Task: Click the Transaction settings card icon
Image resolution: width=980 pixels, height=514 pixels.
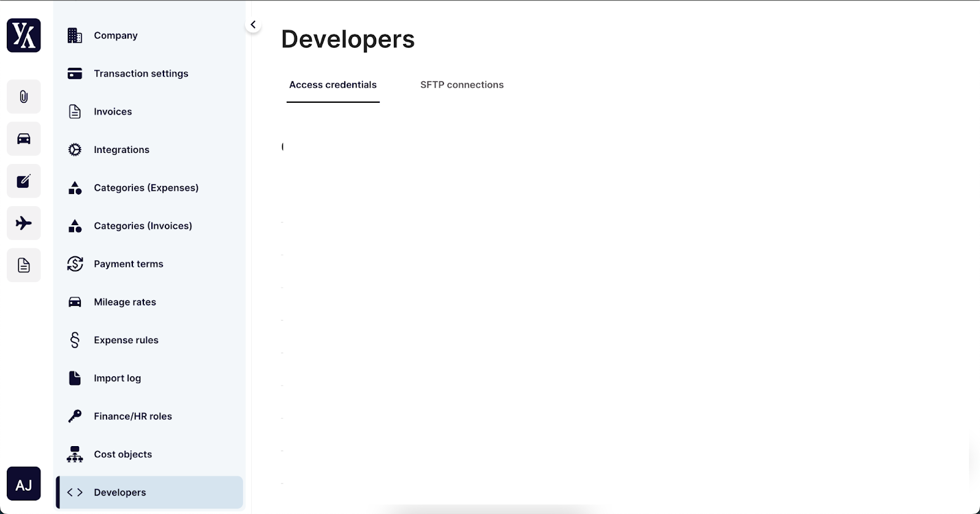Action: click(x=75, y=73)
